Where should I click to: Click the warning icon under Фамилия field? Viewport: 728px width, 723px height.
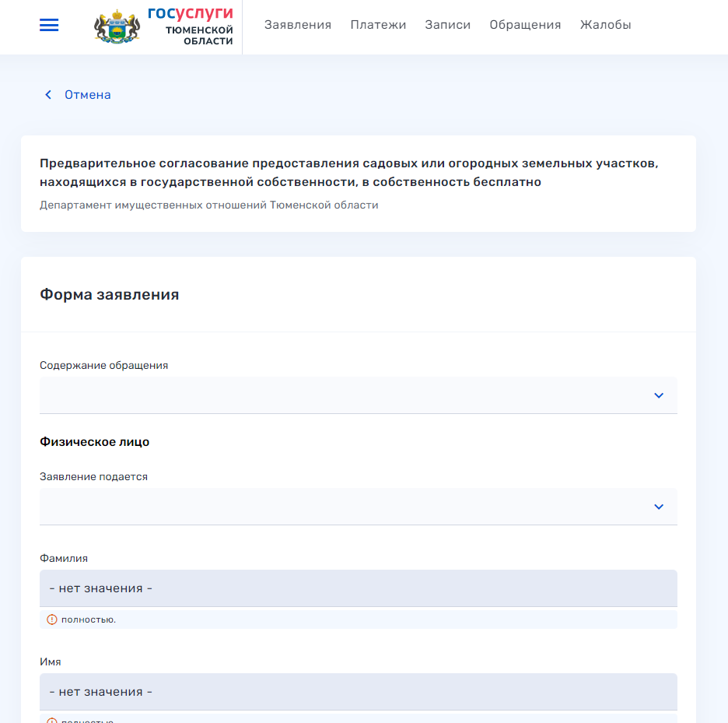pos(52,619)
